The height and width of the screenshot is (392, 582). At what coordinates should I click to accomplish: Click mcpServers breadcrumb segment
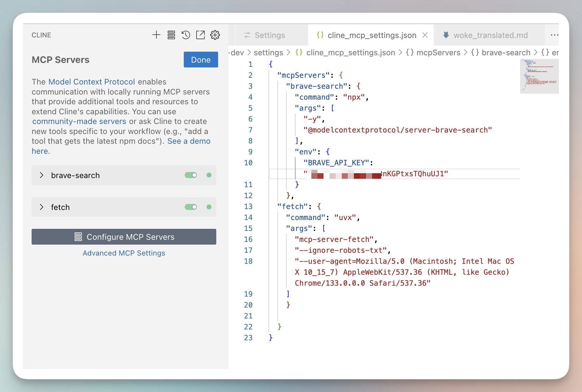click(438, 53)
